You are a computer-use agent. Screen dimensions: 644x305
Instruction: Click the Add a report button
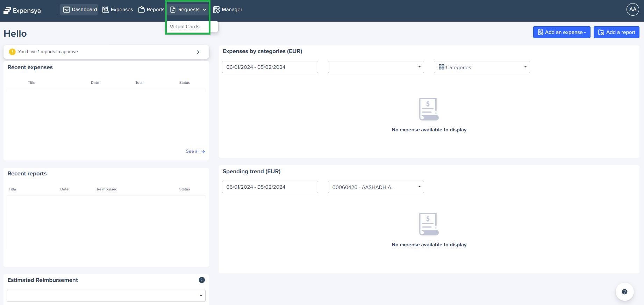[616, 32]
